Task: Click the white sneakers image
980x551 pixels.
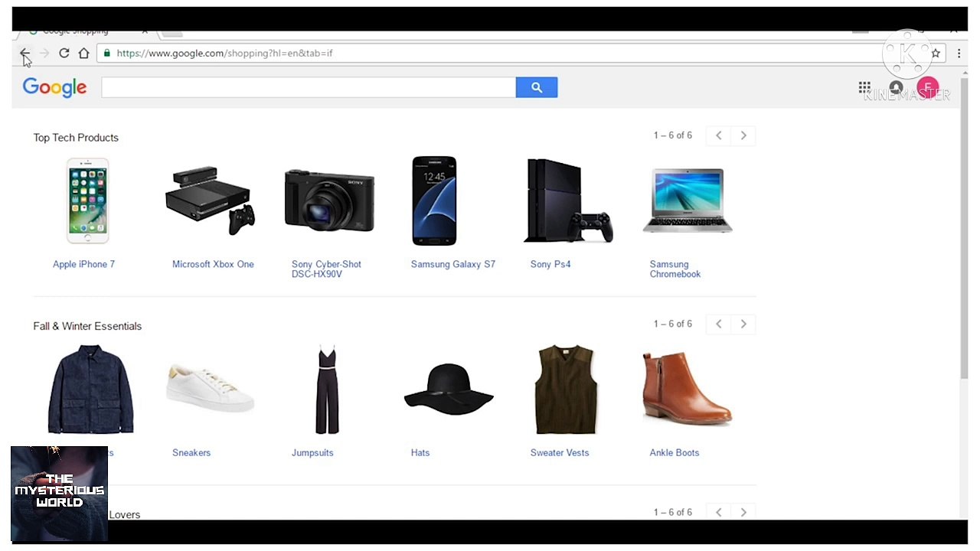Action: (x=210, y=389)
